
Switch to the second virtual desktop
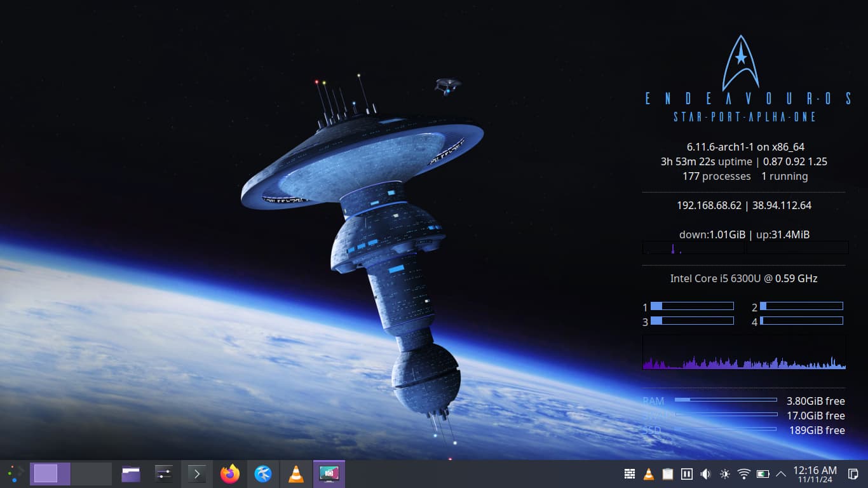[x=92, y=474]
